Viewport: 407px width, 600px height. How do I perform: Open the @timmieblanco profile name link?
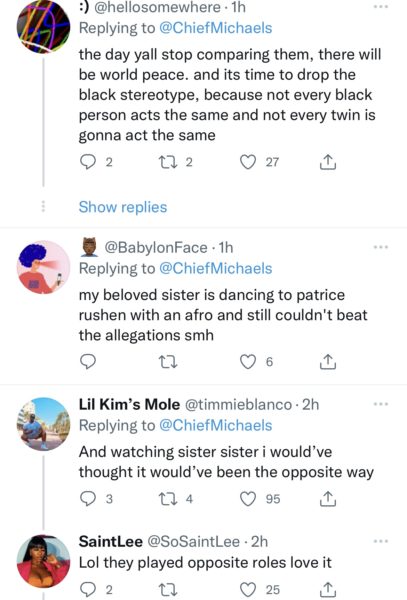click(129, 404)
